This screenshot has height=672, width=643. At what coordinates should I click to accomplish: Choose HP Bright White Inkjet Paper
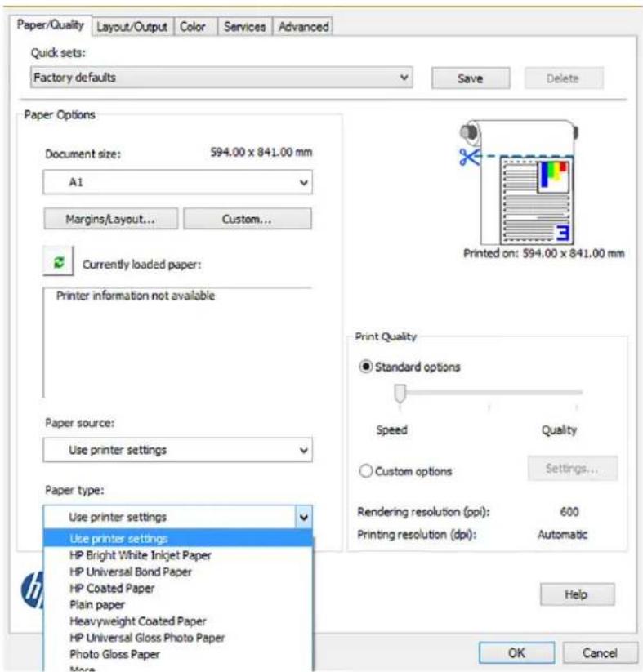178,555
